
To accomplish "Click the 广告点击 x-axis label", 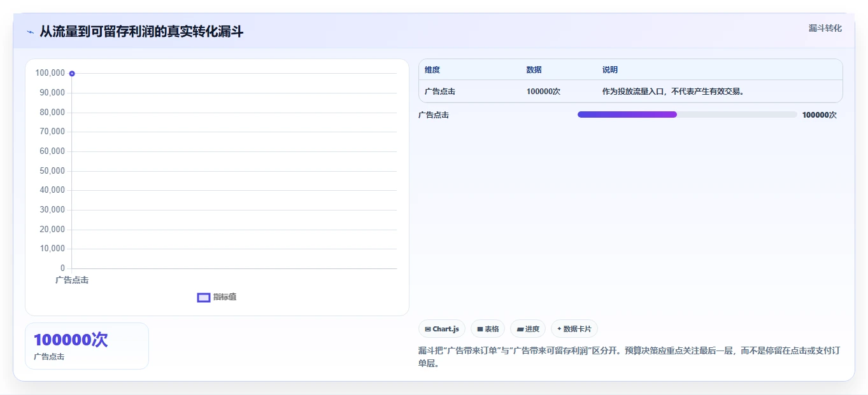I will click(72, 280).
